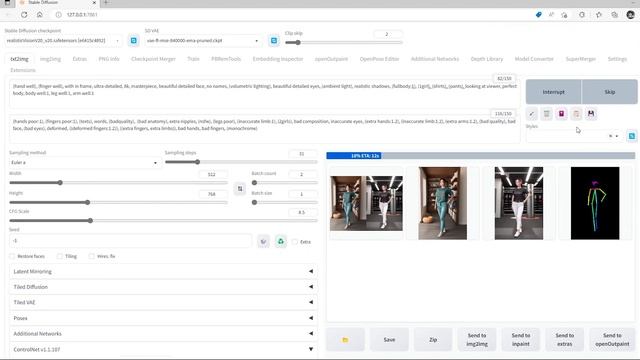Collapse the ControlNet v1.1.107 section

click(x=163, y=349)
